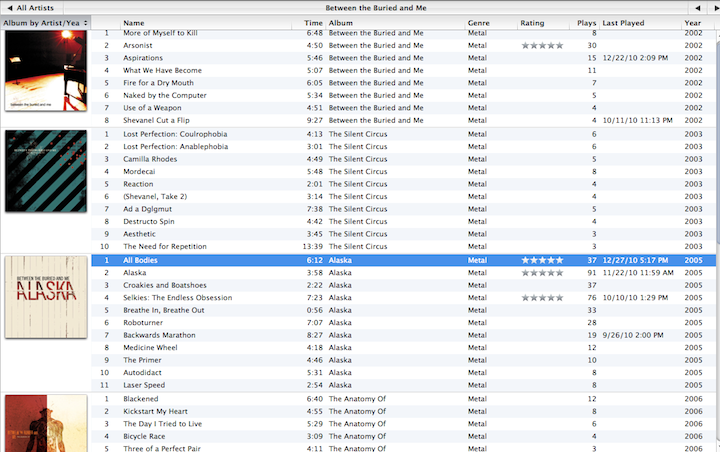Click the star rating for Arsonist
This screenshot has height=452, width=720.
[x=542, y=45]
